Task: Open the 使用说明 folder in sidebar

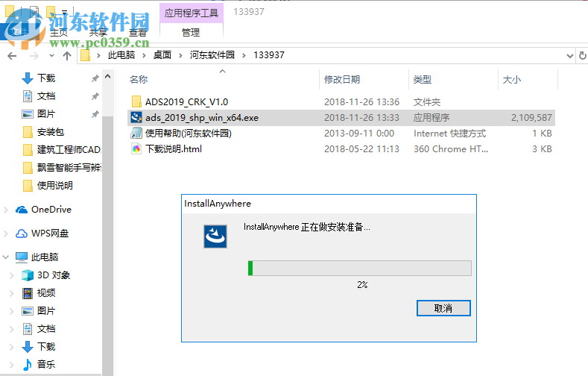Action: point(54,185)
